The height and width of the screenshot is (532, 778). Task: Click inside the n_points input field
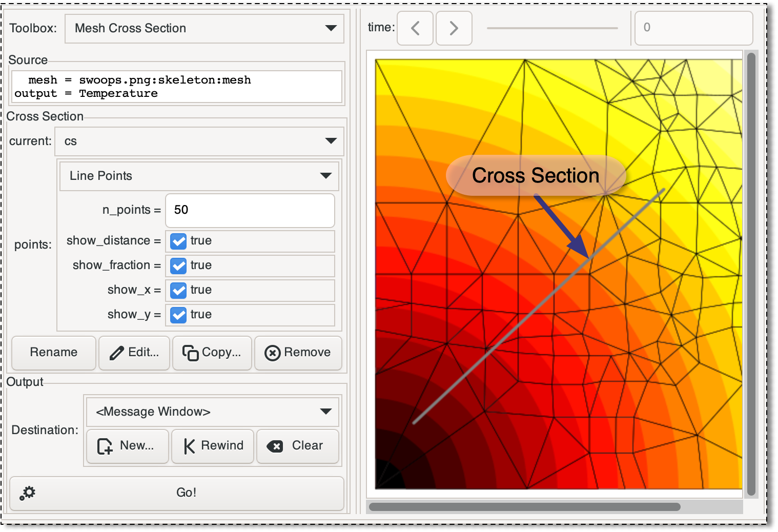(x=250, y=210)
